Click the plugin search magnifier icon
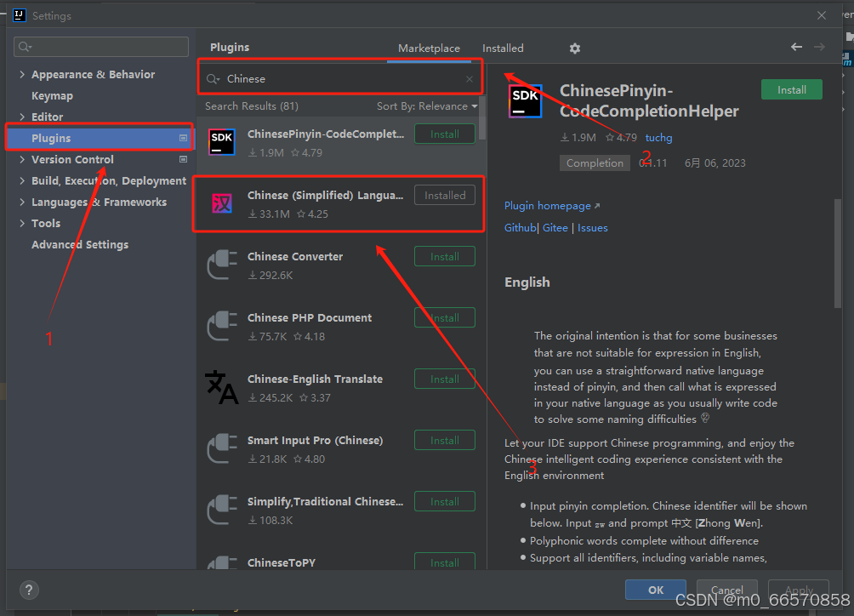This screenshot has height=616, width=854. [213, 79]
